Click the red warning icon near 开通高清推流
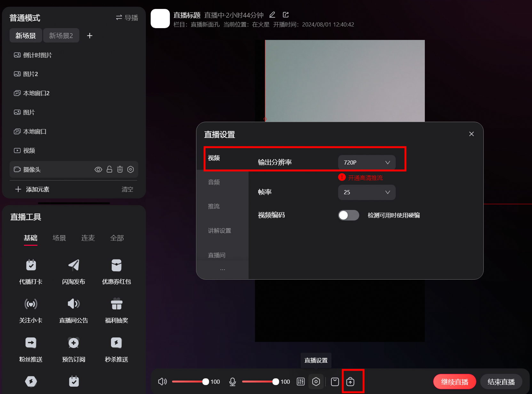The width and height of the screenshot is (532, 394). point(342,177)
